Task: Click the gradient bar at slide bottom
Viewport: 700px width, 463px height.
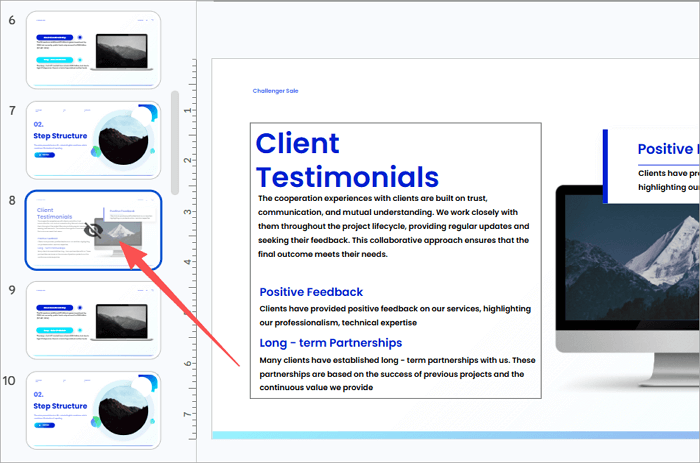Action: (x=455, y=435)
